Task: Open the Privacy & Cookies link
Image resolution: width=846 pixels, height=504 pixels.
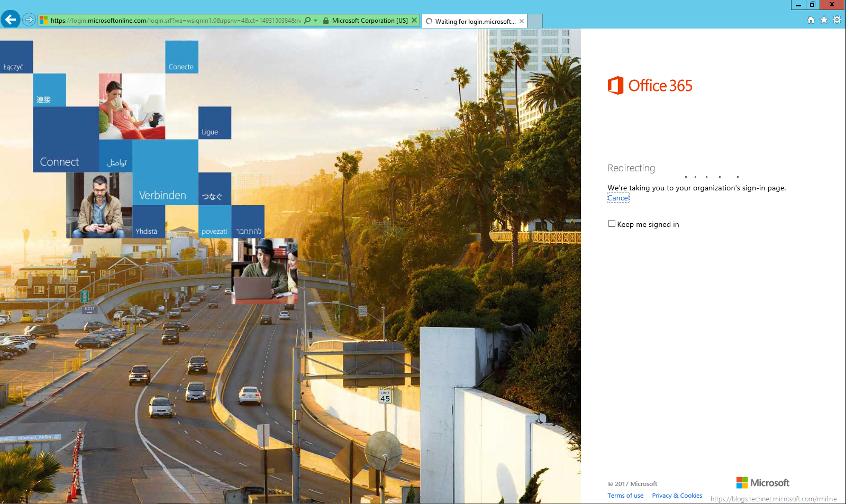Action: pyautogui.click(x=677, y=496)
